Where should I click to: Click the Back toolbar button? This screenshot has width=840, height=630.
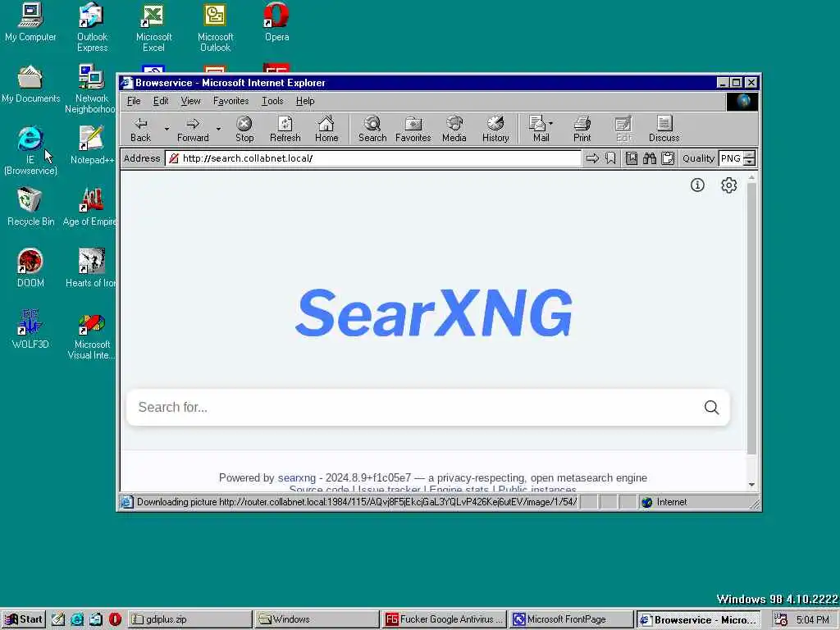pyautogui.click(x=141, y=130)
